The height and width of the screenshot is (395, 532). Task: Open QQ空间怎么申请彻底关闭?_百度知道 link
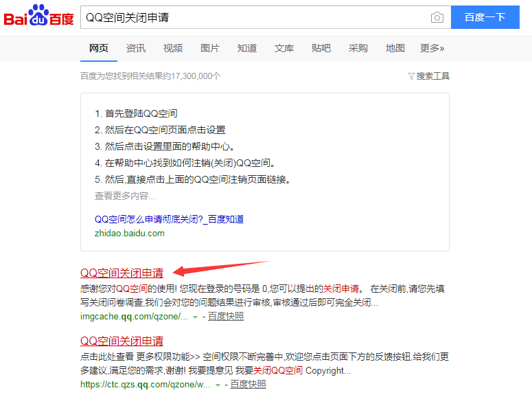click(x=169, y=219)
